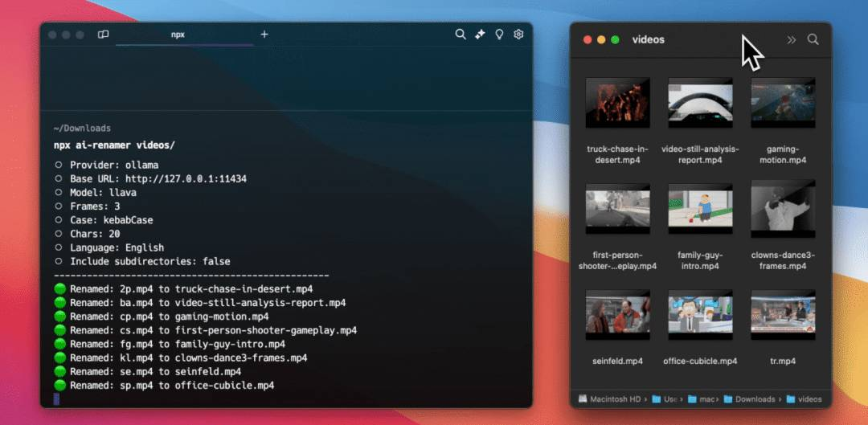Click the seinfeld.mp4 file name in Finder
This screenshot has height=425, width=868.
pyautogui.click(x=618, y=362)
